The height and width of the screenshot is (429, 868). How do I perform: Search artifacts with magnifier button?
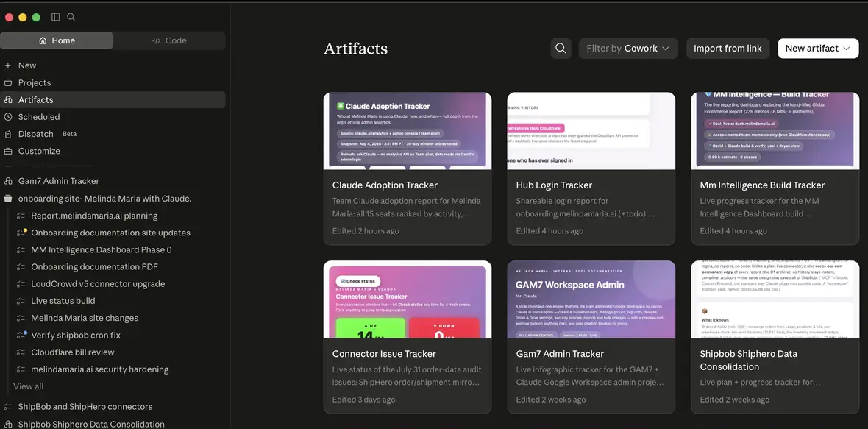pos(561,48)
